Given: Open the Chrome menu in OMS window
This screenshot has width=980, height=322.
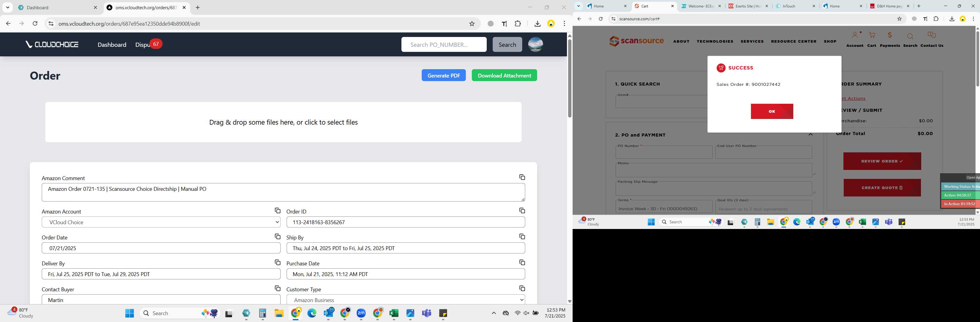Looking at the screenshot, I should (x=564, y=24).
